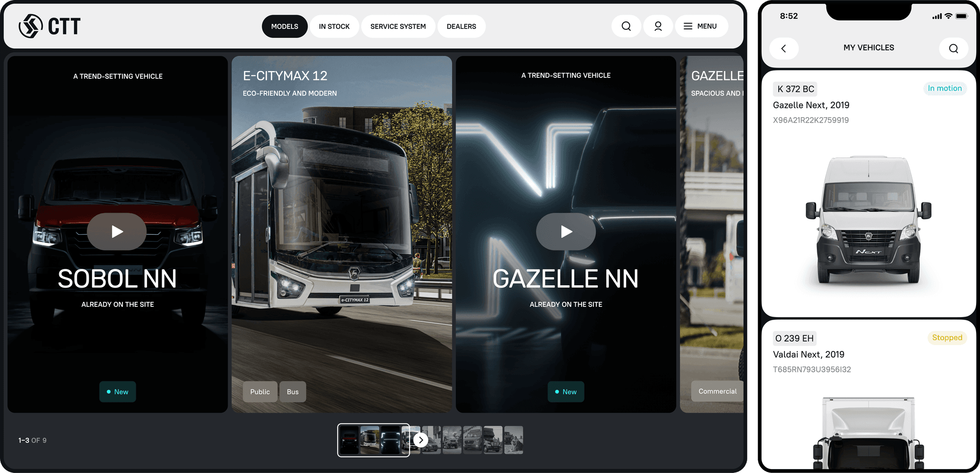
Task: Select the last thumbnail showing a dog
Action: coord(514,440)
